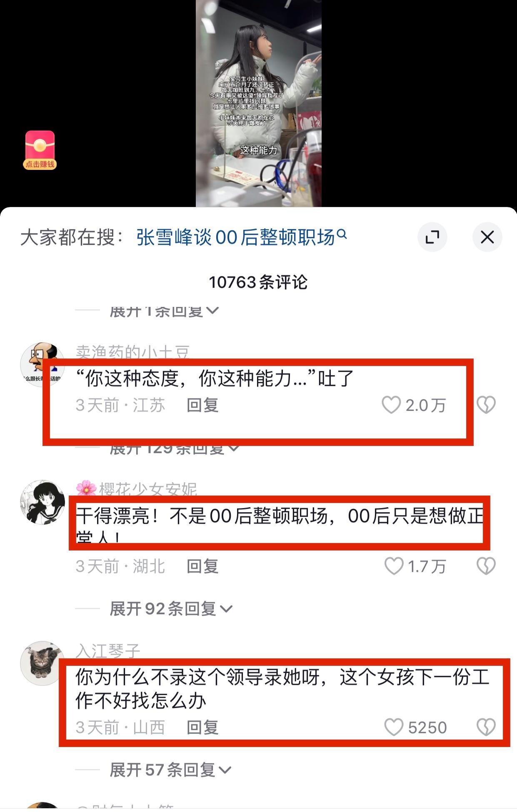Reply to the 湖北 comment
517x812 pixels.
(x=202, y=566)
